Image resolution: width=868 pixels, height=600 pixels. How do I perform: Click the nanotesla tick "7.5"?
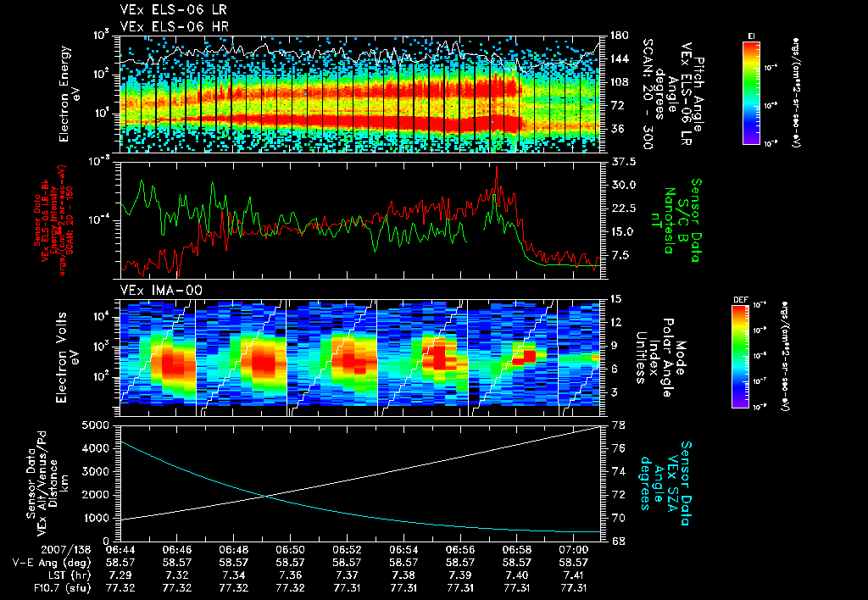[x=620, y=255]
